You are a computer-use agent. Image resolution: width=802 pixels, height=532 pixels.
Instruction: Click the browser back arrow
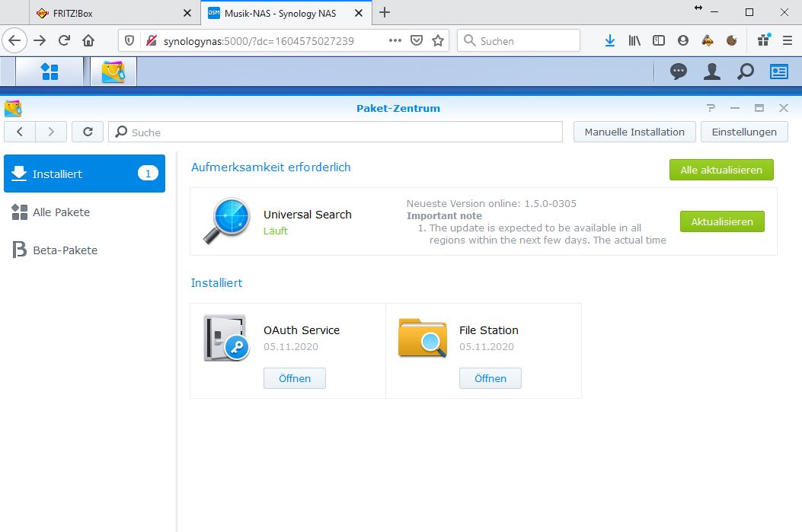coord(14,41)
